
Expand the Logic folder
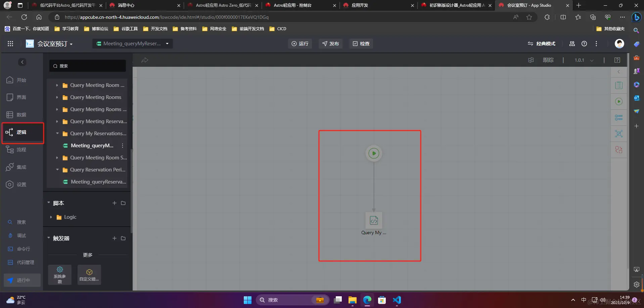[x=51, y=217]
